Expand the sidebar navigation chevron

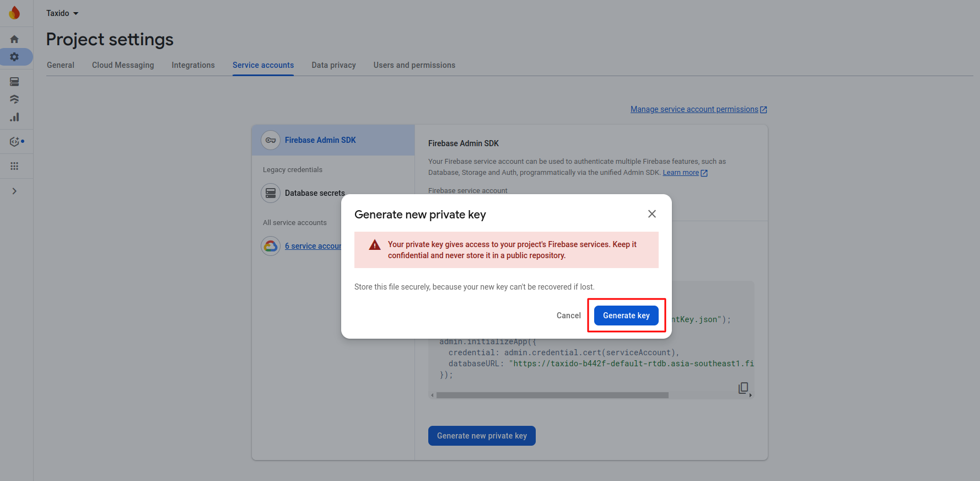(14, 191)
